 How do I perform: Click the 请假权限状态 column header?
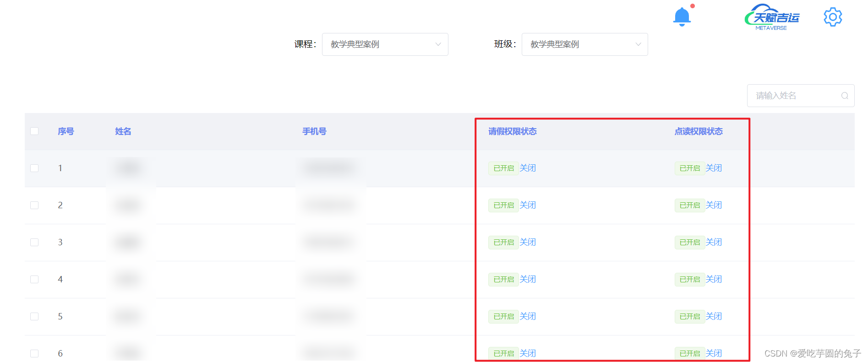[513, 131]
